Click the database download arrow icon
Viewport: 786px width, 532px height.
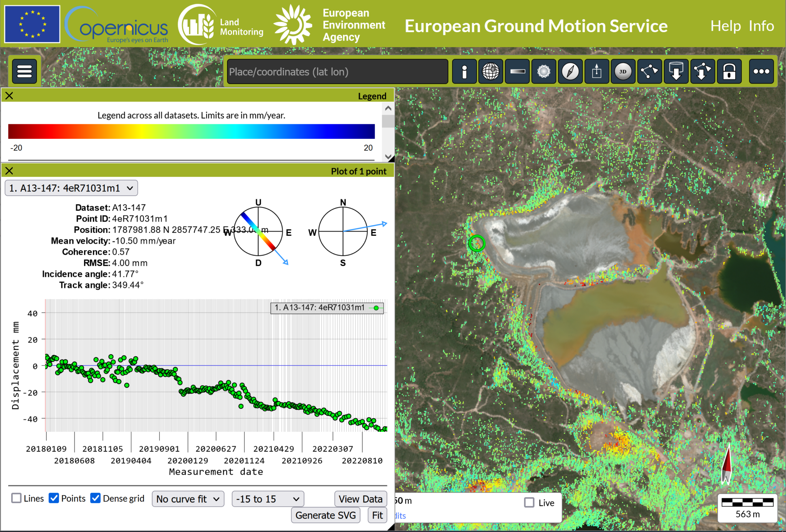tap(676, 71)
